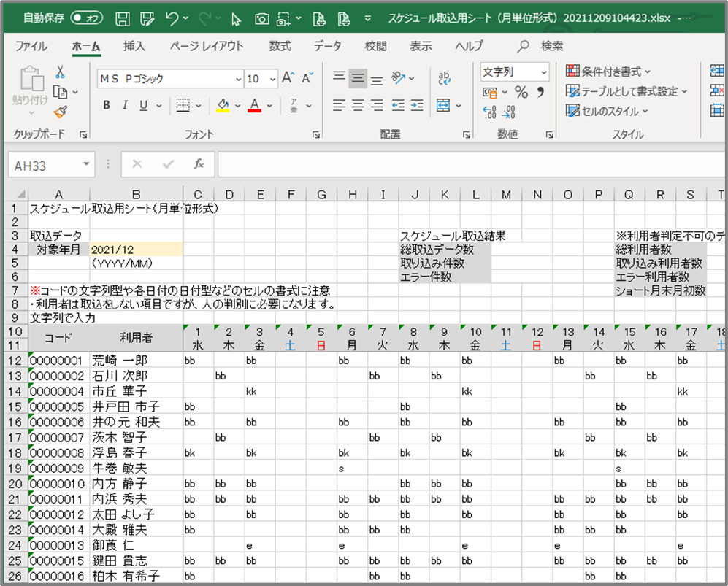Open the フォント group dialog launcher
728x586 pixels.
tap(315, 134)
